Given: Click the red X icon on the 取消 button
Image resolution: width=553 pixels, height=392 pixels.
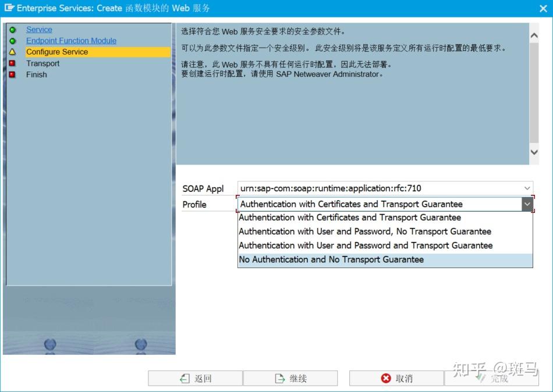Looking at the screenshot, I should 386,377.
